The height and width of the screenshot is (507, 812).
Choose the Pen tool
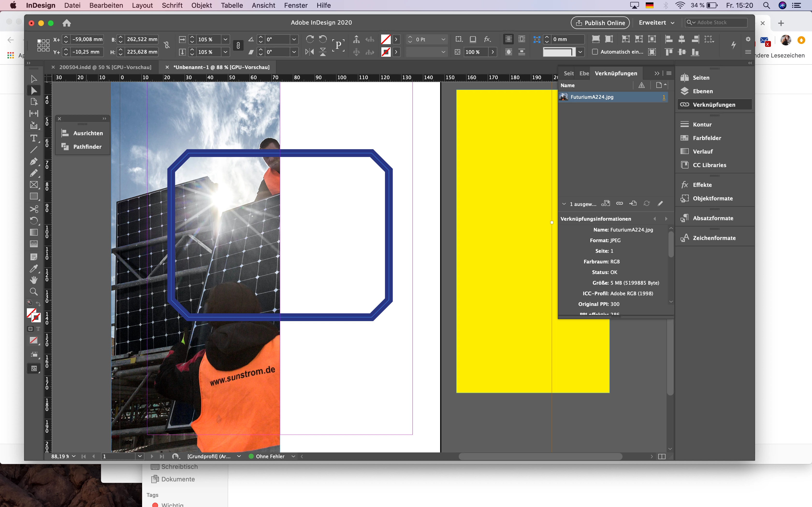click(x=34, y=162)
